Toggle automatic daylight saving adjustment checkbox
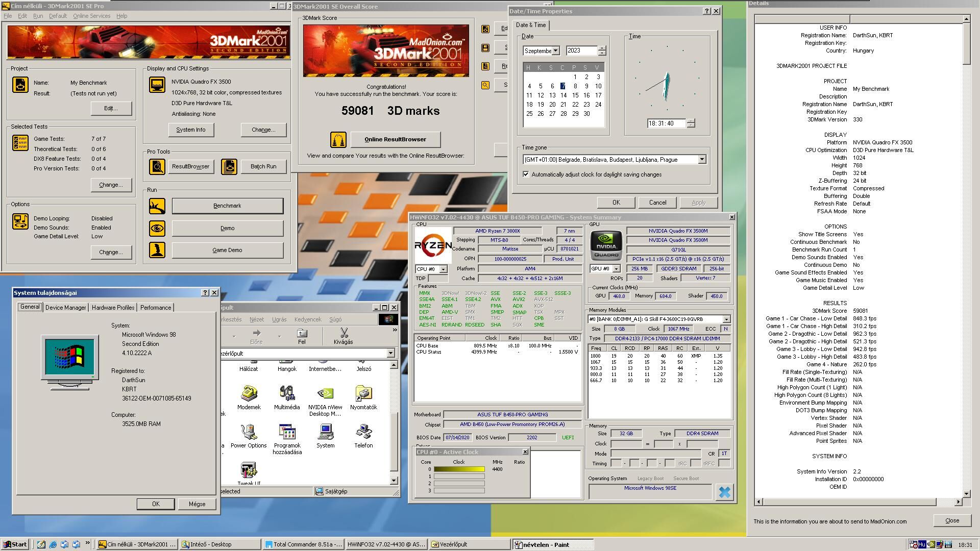 tap(526, 174)
